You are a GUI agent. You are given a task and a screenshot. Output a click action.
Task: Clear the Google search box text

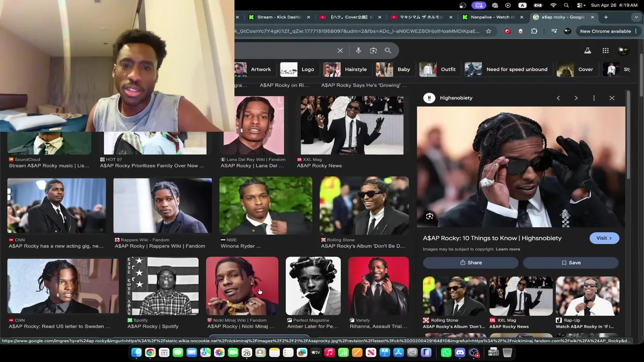340,50
